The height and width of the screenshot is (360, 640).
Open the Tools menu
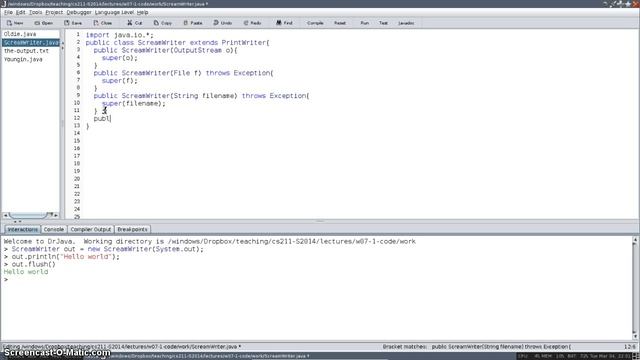pos(36,12)
